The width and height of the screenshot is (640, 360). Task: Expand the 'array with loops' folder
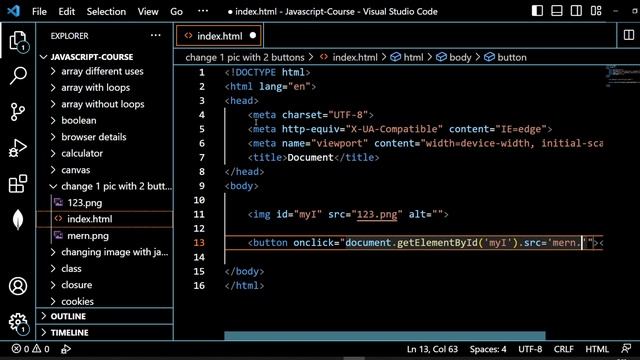point(96,88)
